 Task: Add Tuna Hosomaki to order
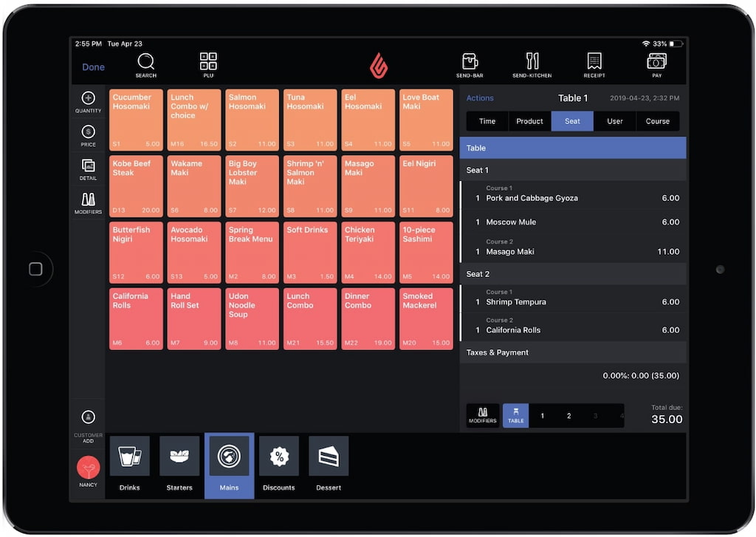(x=310, y=120)
